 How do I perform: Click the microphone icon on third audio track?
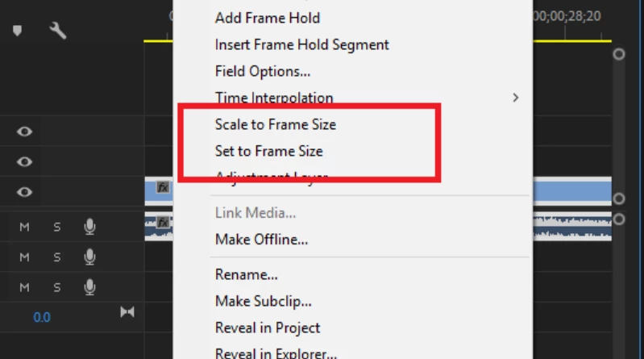click(x=89, y=287)
